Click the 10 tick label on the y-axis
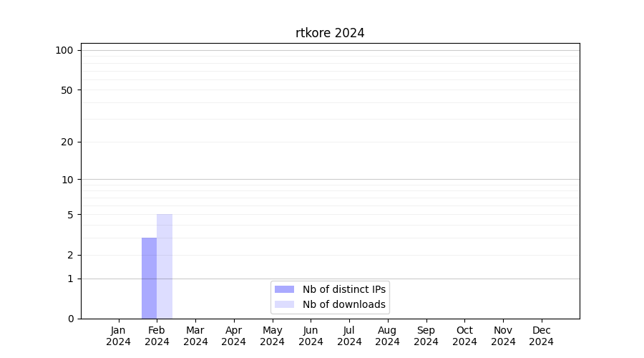The height and width of the screenshot is (358, 644). click(x=67, y=180)
